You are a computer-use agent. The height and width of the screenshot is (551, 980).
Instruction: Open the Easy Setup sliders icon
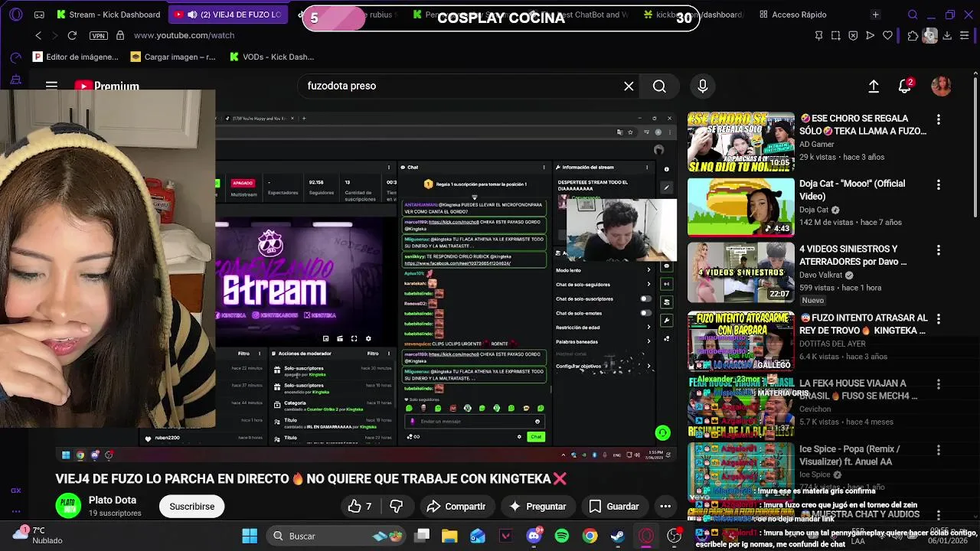[x=965, y=35]
